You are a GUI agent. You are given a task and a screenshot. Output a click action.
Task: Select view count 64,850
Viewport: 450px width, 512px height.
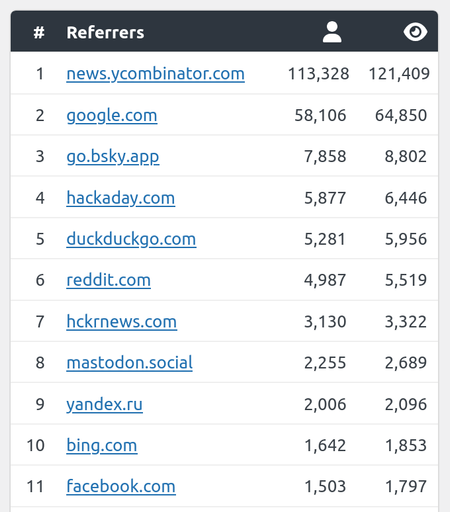click(401, 116)
